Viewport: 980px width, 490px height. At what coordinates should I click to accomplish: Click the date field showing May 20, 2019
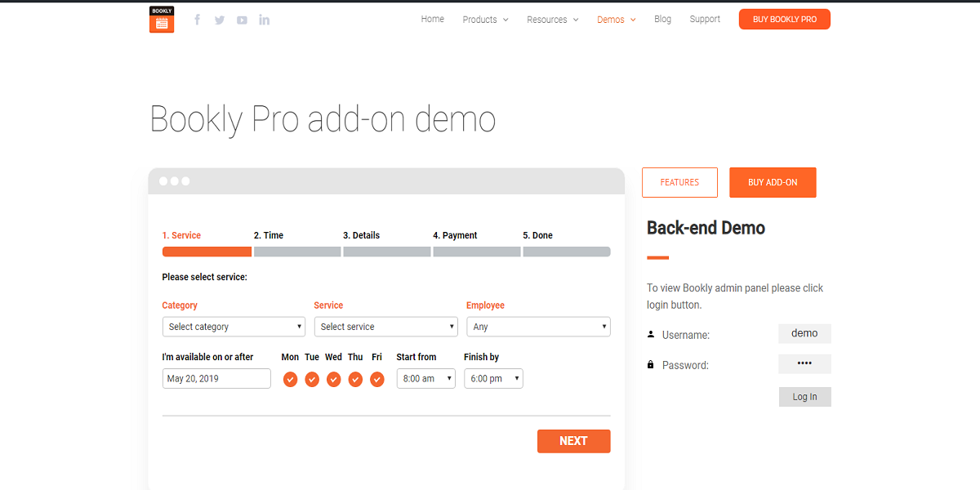(216, 378)
